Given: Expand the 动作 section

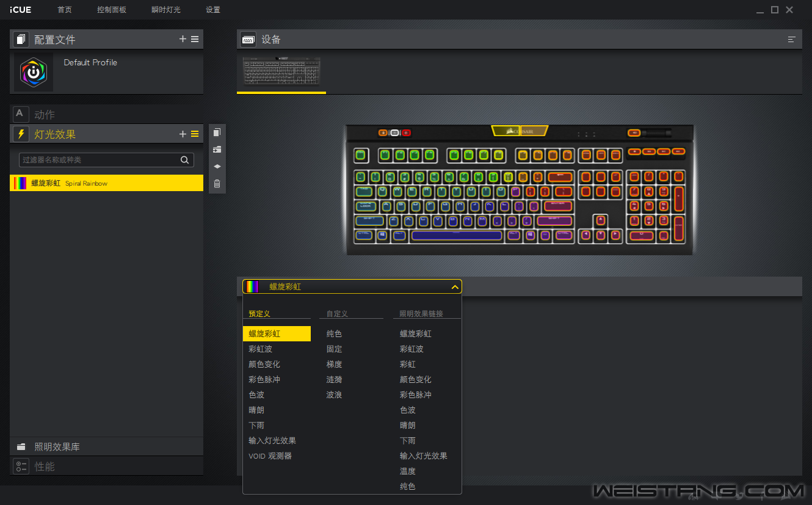Looking at the screenshot, I should [45, 115].
